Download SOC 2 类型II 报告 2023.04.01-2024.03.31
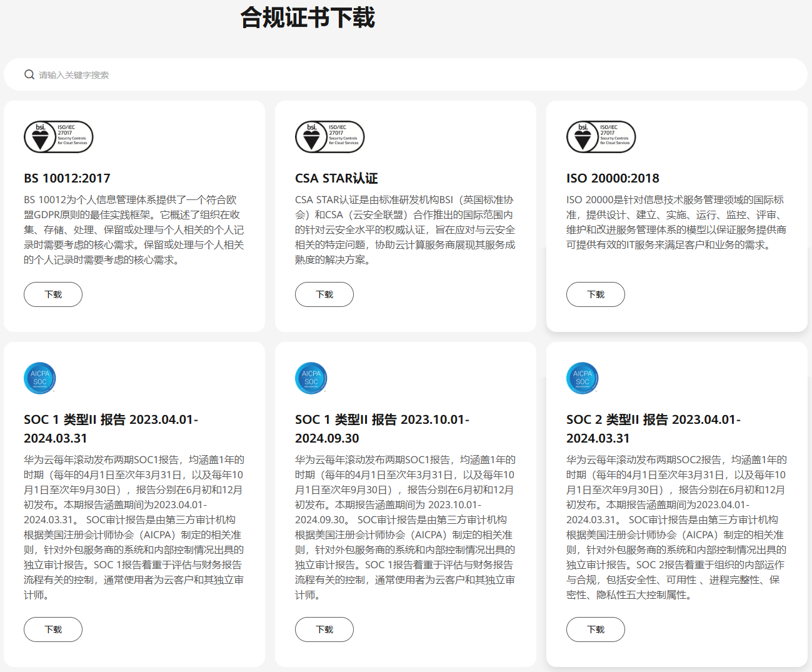Image resolution: width=812 pixels, height=672 pixels. [596, 629]
